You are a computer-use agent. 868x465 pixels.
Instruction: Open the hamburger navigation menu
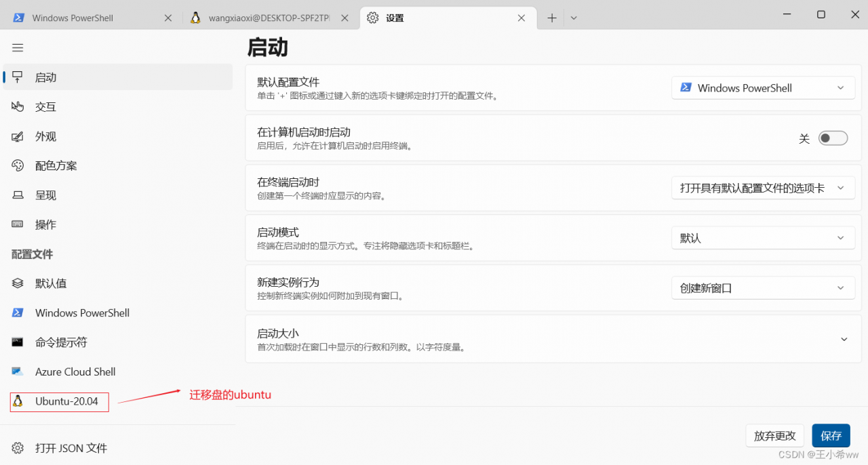[x=18, y=47]
